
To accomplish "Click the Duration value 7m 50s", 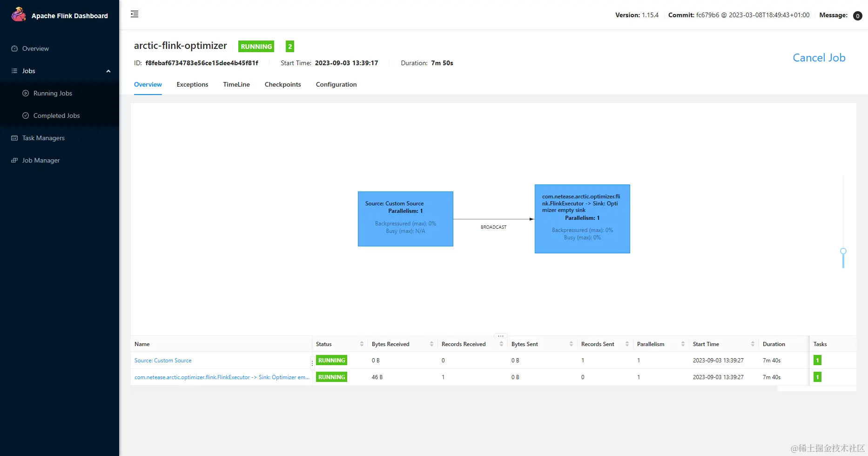I will tap(442, 63).
